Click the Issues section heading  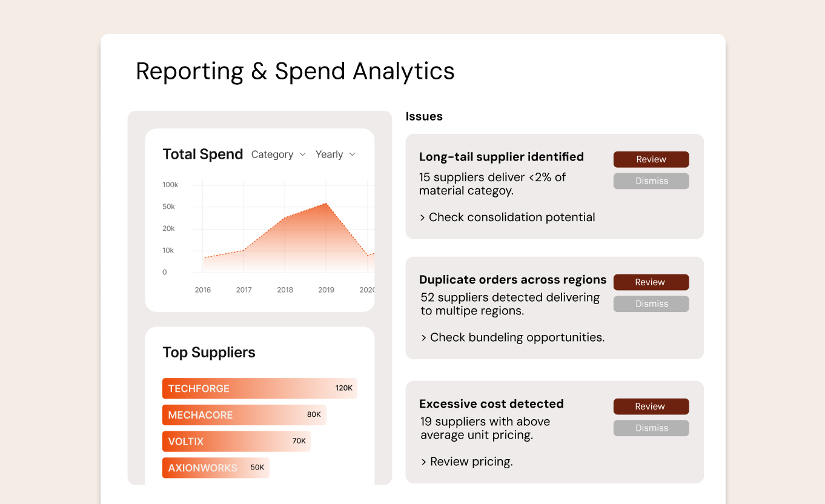(424, 116)
